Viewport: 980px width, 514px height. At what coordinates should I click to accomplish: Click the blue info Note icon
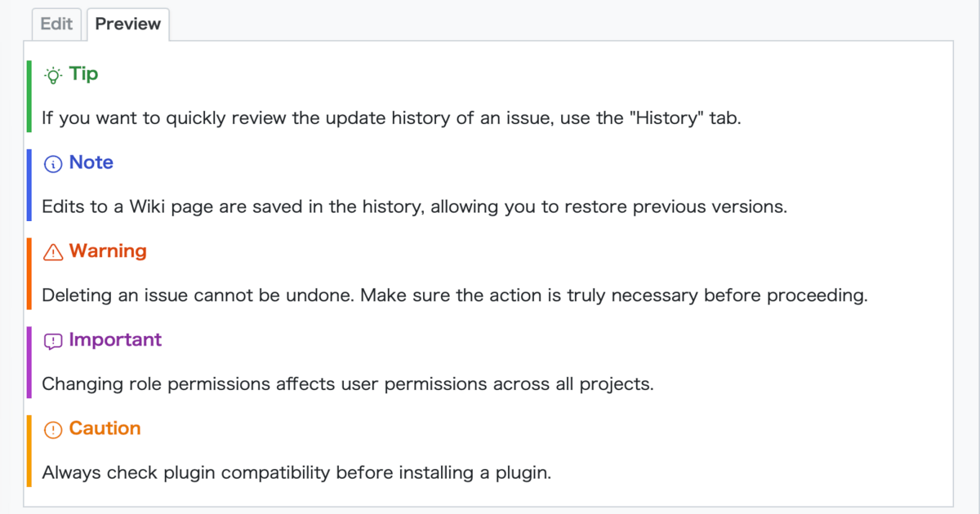[x=53, y=164]
